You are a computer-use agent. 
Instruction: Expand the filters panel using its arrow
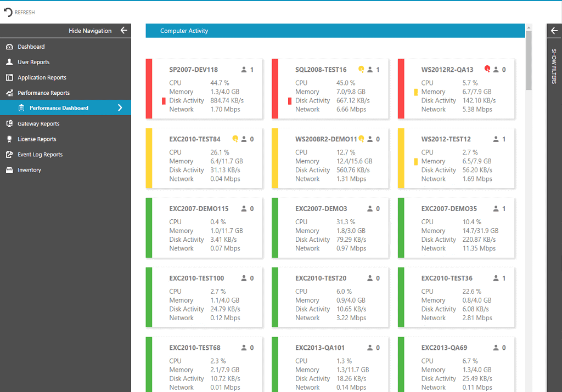[554, 31]
